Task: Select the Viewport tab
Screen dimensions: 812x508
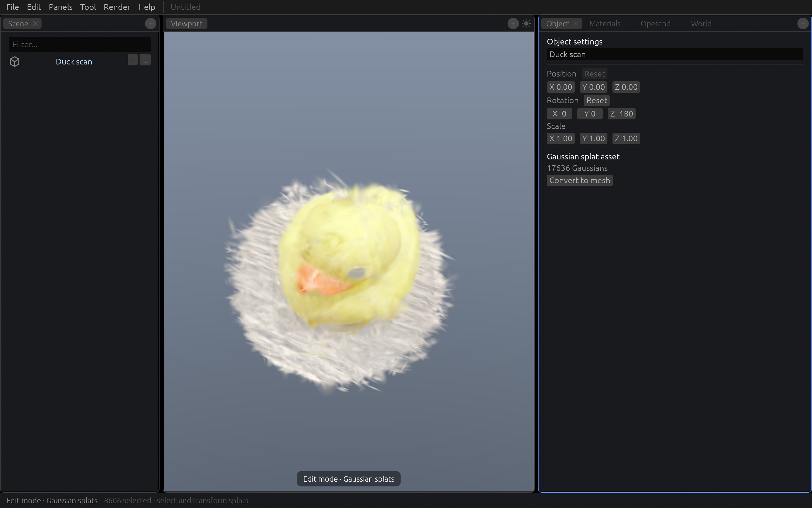Action: click(186, 23)
